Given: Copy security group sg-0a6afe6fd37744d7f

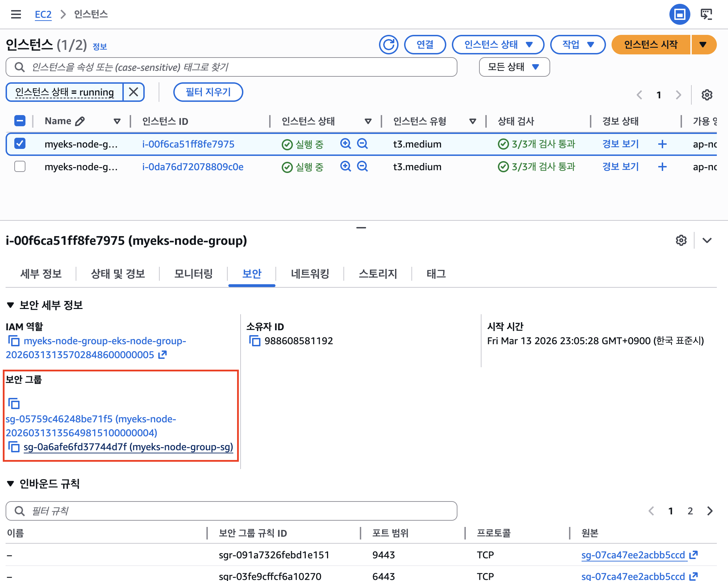Looking at the screenshot, I should [14, 447].
